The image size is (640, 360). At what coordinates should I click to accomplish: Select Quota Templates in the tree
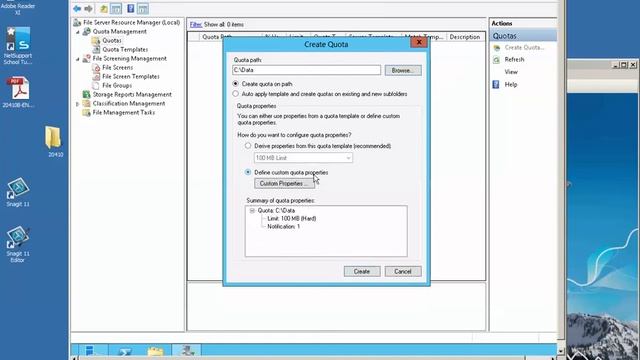coord(125,49)
